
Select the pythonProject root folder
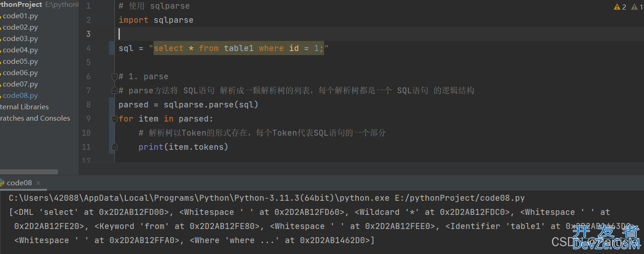tap(21, 4)
